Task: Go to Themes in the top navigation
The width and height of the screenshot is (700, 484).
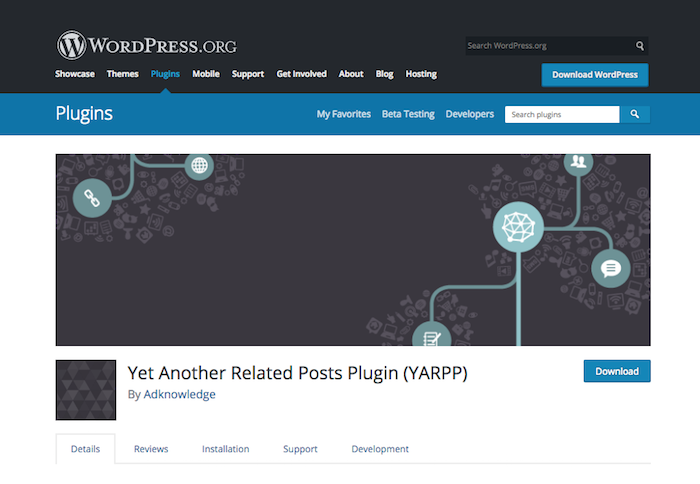Action: point(122,74)
